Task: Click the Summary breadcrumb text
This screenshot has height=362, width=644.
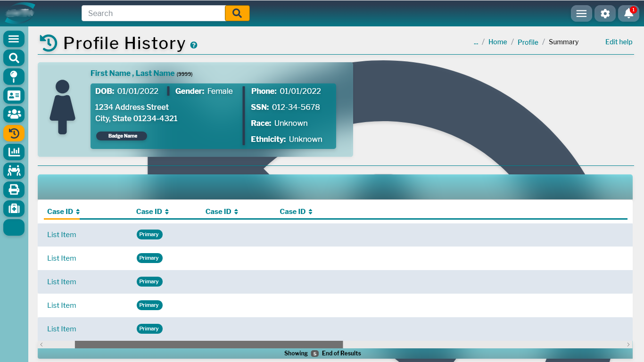Action: pyautogui.click(x=563, y=42)
